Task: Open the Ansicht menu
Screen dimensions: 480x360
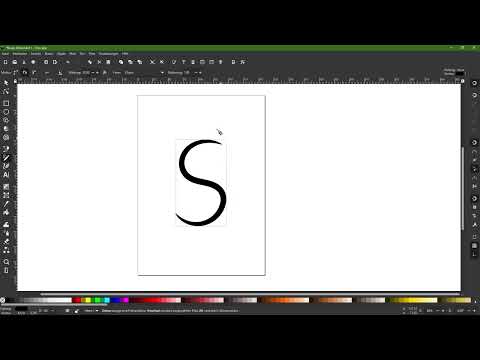Action: click(x=36, y=54)
